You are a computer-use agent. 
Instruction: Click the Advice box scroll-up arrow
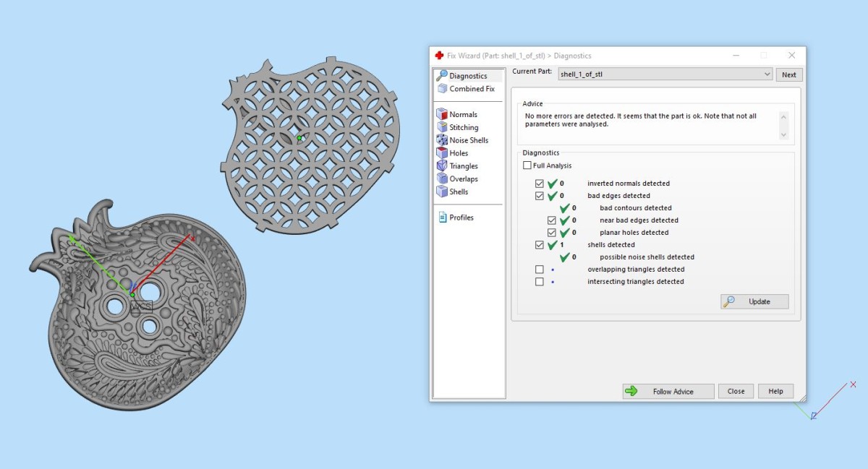783,116
